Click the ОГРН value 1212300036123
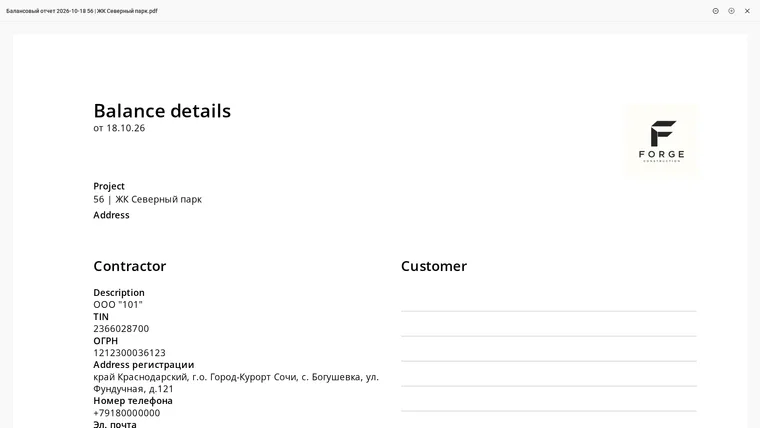Screen dimensions: 760x428 129,353
